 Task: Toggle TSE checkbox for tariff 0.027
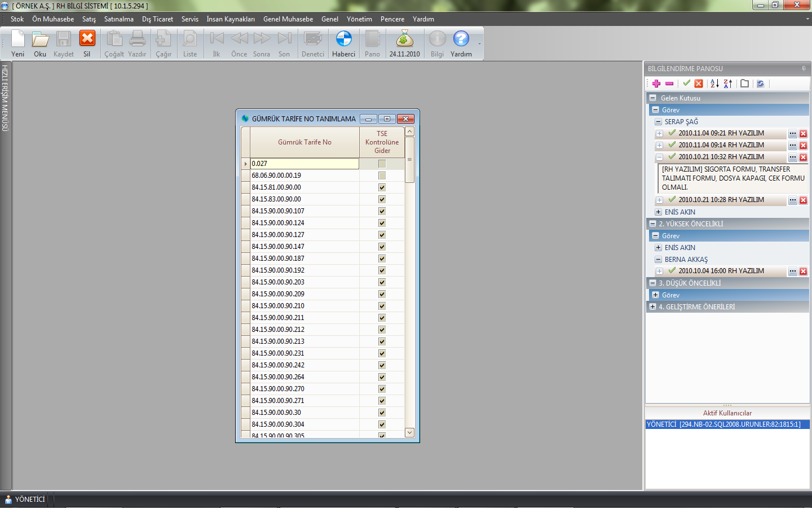382,164
